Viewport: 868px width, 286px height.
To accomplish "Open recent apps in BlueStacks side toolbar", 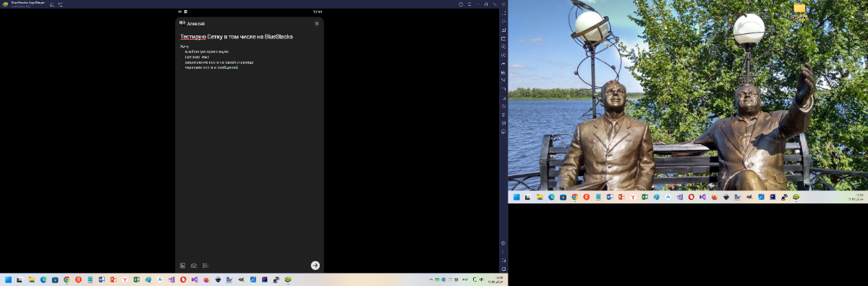I will (503, 269).
